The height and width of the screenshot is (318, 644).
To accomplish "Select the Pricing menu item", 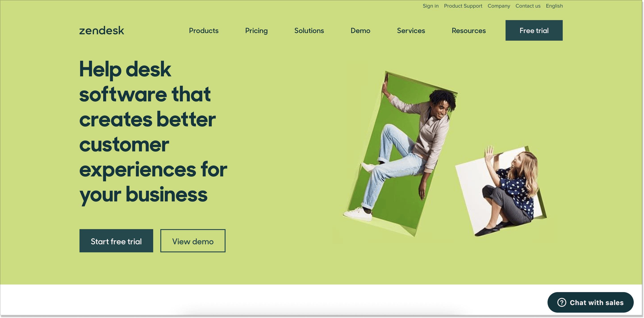I will tap(256, 30).
